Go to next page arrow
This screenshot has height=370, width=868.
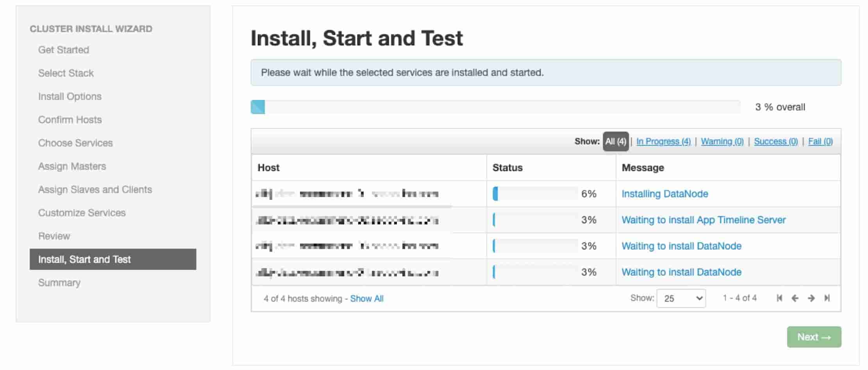811,298
